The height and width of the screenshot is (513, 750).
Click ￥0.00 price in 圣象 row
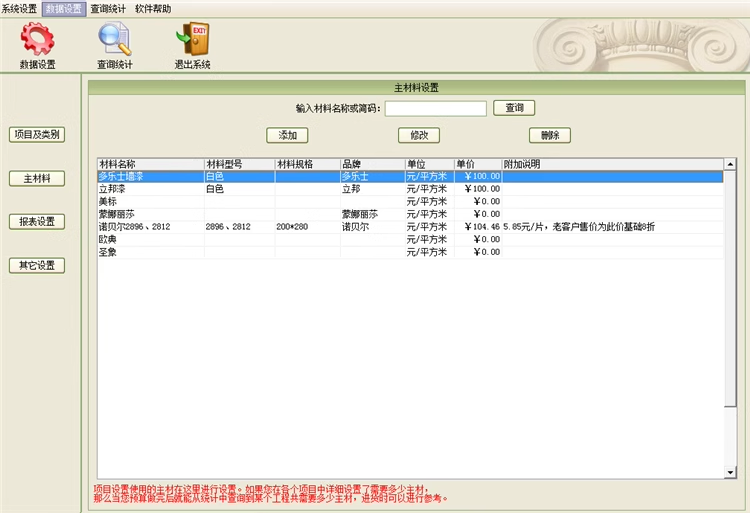click(478, 252)
